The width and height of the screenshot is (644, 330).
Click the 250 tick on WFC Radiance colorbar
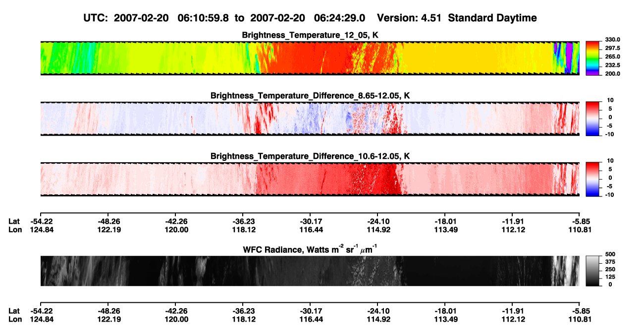point(609,269)
